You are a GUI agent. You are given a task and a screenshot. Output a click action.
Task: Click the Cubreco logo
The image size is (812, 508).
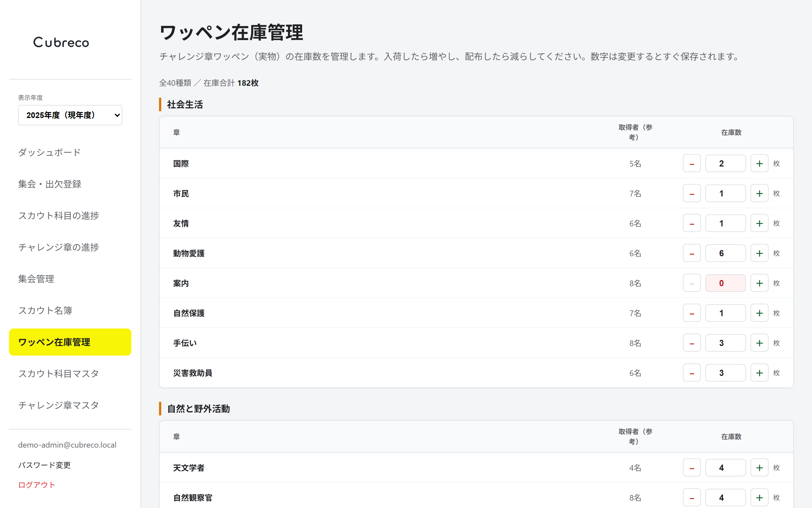(61, 42)
